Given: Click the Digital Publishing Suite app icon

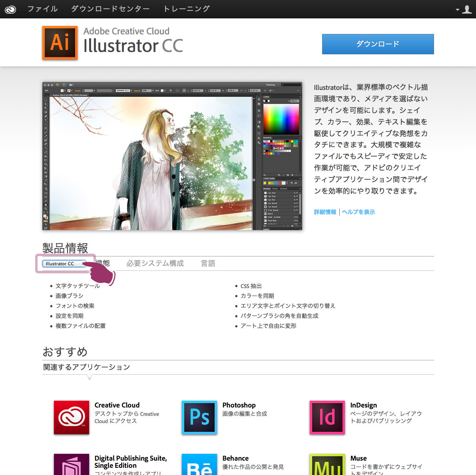Looking at the screenshot, I should click(x=71, y=464).
